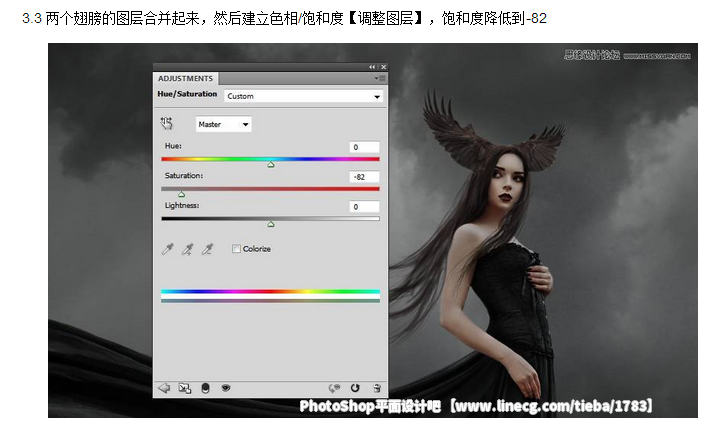Click the lower desaturated color bar

(270, 300)
